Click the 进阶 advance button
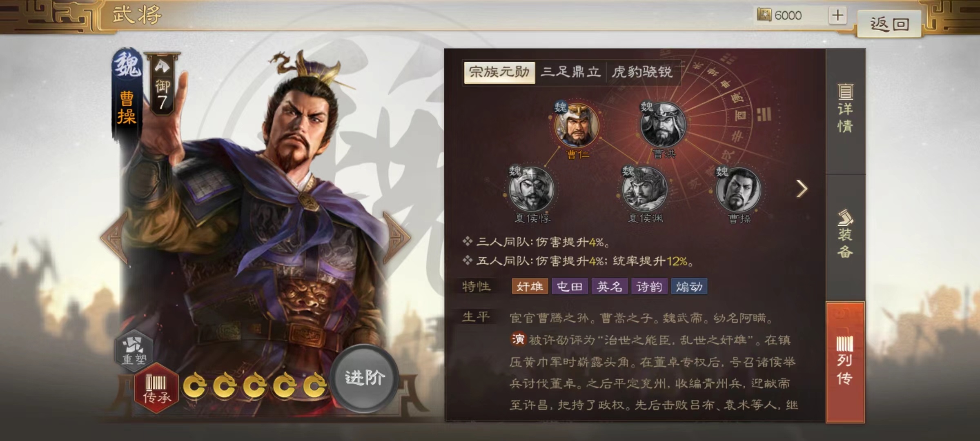The width and height of the screenshot is (980, 441). (x=364, y=377)
